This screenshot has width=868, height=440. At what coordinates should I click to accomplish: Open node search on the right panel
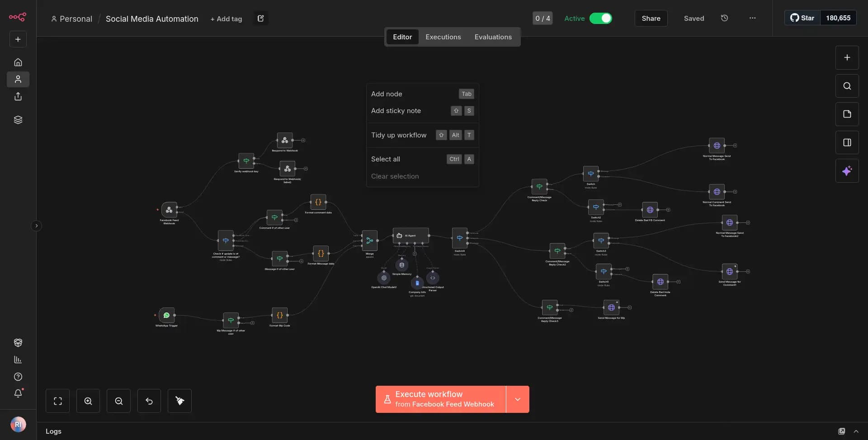847,85
